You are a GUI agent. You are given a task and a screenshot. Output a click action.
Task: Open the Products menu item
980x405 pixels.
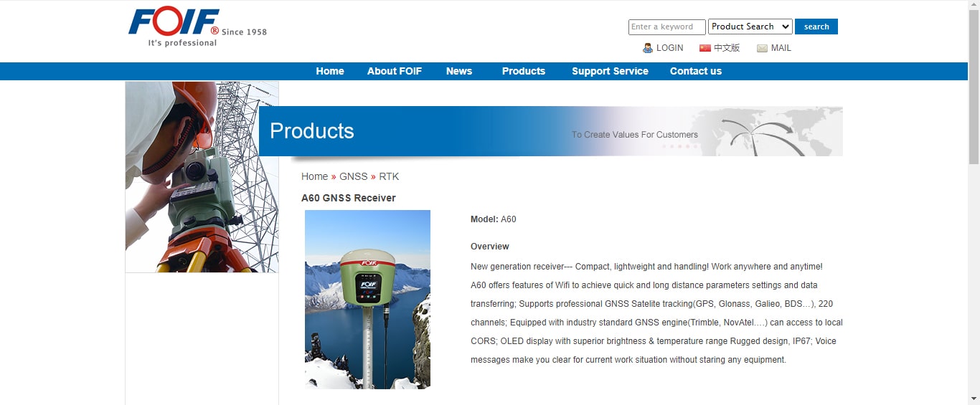[524, 71]
